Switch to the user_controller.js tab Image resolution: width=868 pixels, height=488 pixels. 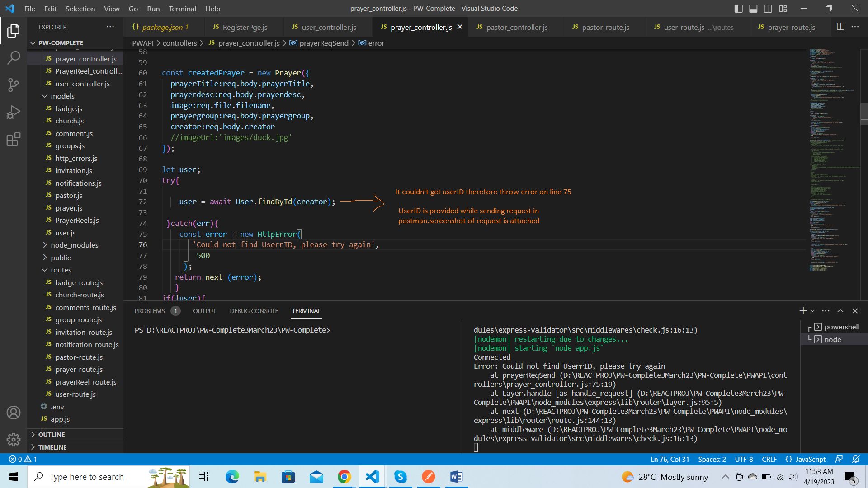(x=329, y=27)
